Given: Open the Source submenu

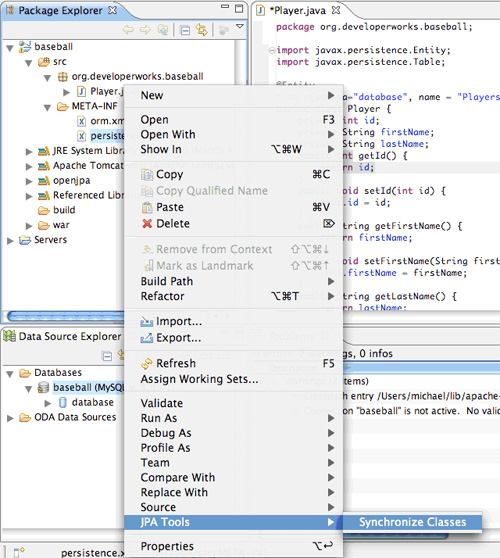Looking at the screenshot, I should coord(233,507).
